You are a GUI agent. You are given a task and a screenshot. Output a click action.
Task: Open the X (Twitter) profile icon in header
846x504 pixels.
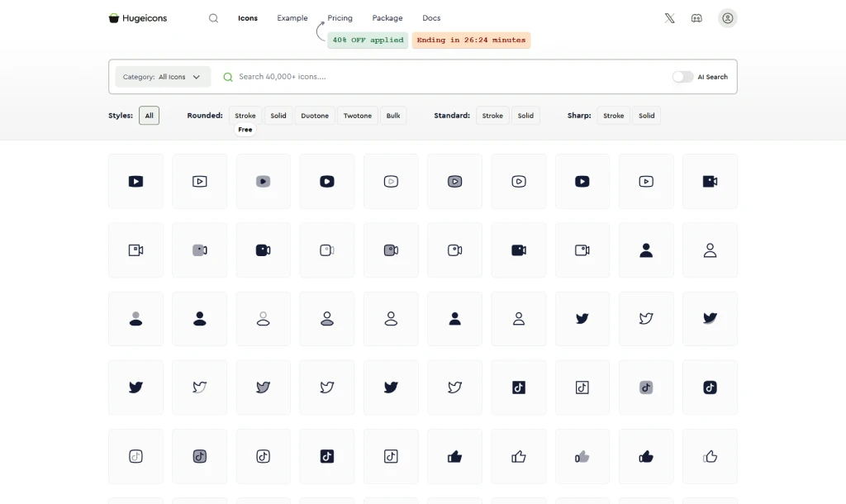(669, 18)
